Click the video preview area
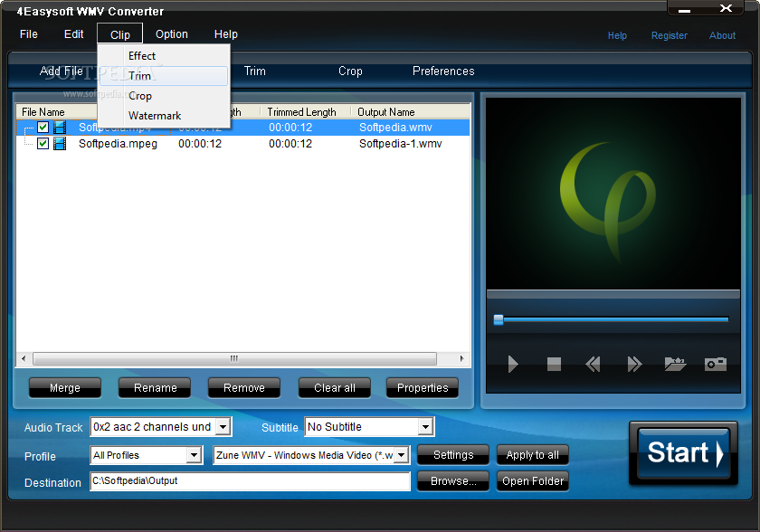This screenshot has width=760, height=532. point(613,194)
